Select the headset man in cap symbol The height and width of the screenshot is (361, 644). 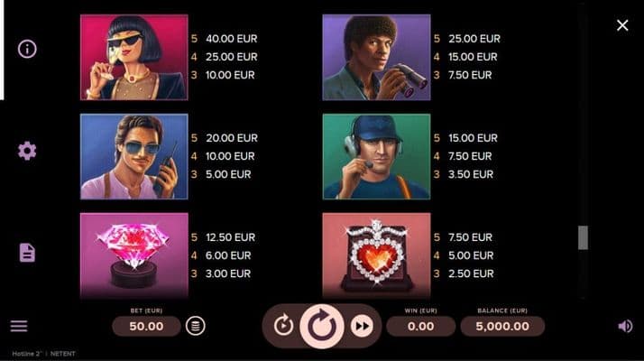[377, 157]
